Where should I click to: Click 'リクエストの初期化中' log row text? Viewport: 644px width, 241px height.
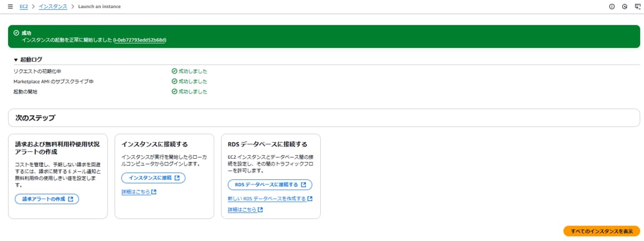click(x=37, y=72)
